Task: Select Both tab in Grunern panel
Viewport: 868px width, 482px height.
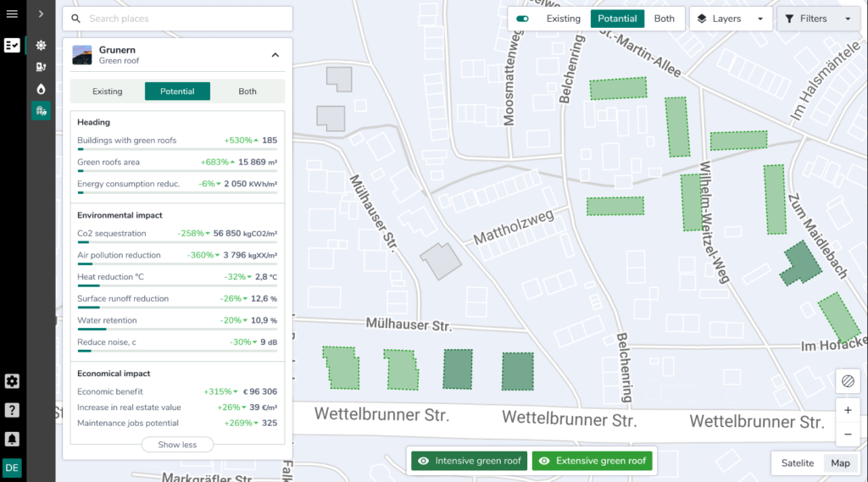Action: coord(248,91)
